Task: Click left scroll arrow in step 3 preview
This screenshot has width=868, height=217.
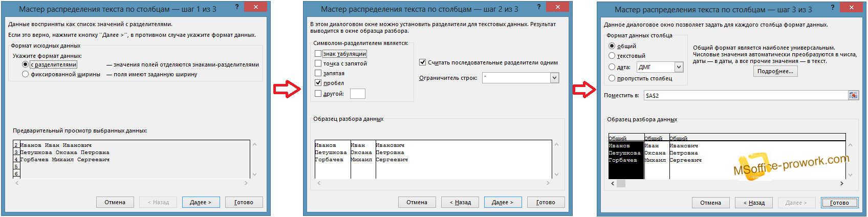Action: [x=613, y=183]
